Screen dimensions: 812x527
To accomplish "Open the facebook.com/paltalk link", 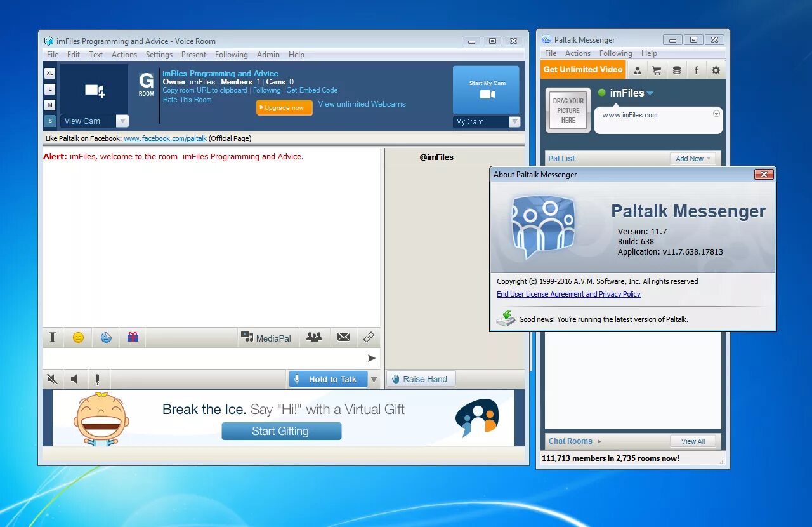I will (166, 138).
